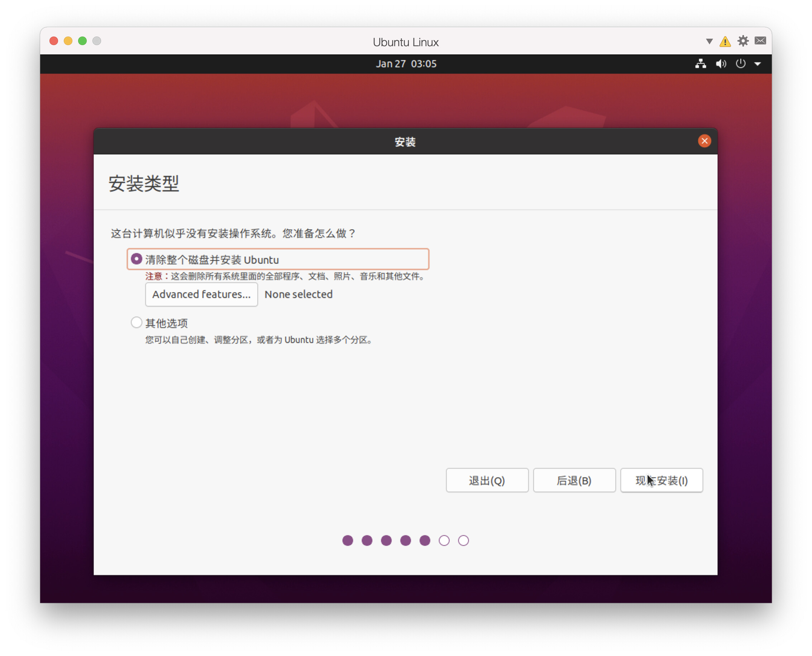Open Advanced features dialog
This screenshot has width=812, height=656.
pyautogui.click(x=201, y=294)
